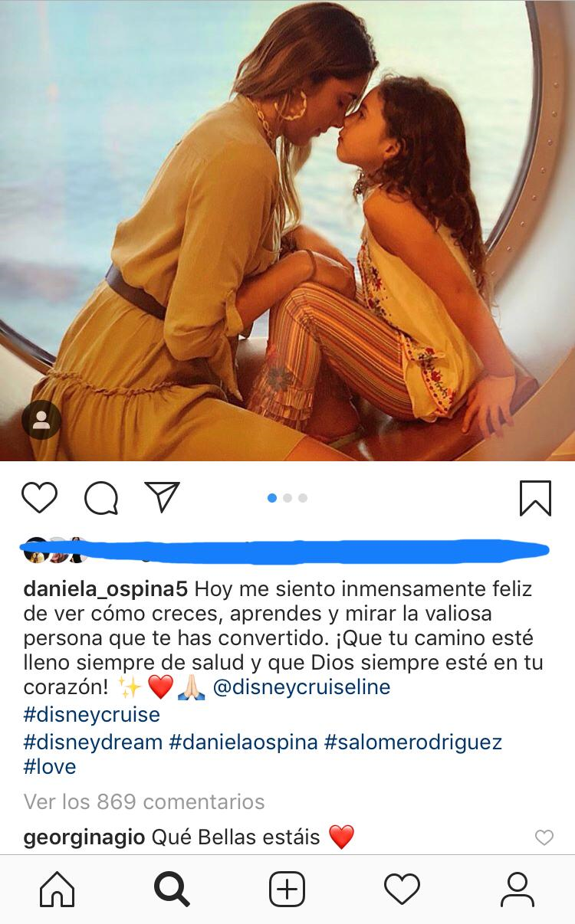Tap the #disneydream hashtag
Screen dimensions: 575x924
[x=94, y=742]
